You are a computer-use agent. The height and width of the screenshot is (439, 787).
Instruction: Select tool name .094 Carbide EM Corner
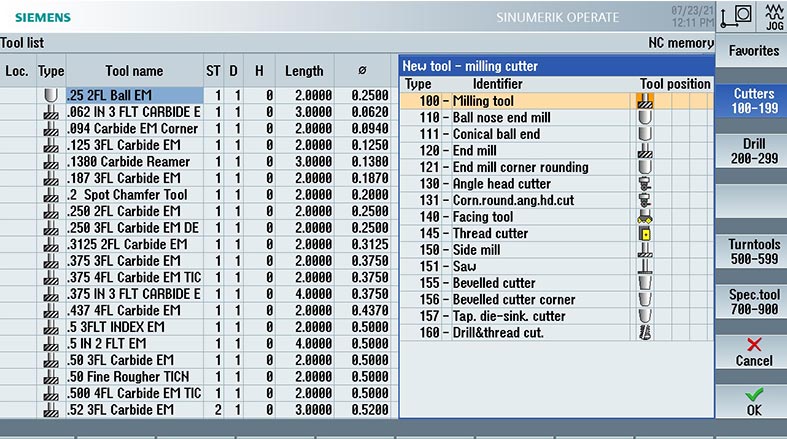click(x=135, y=128)
